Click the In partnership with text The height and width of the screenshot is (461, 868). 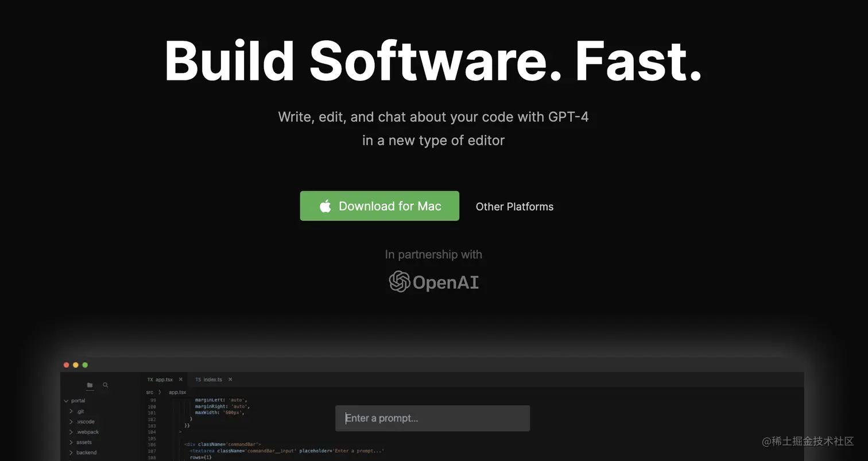[x=433, y=254]
